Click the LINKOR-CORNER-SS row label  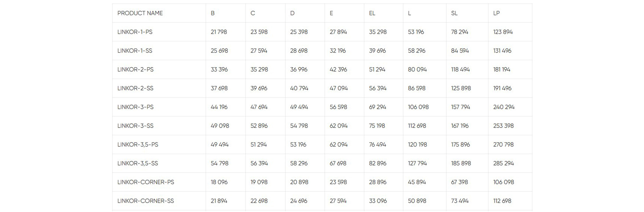tap(145, 201)
